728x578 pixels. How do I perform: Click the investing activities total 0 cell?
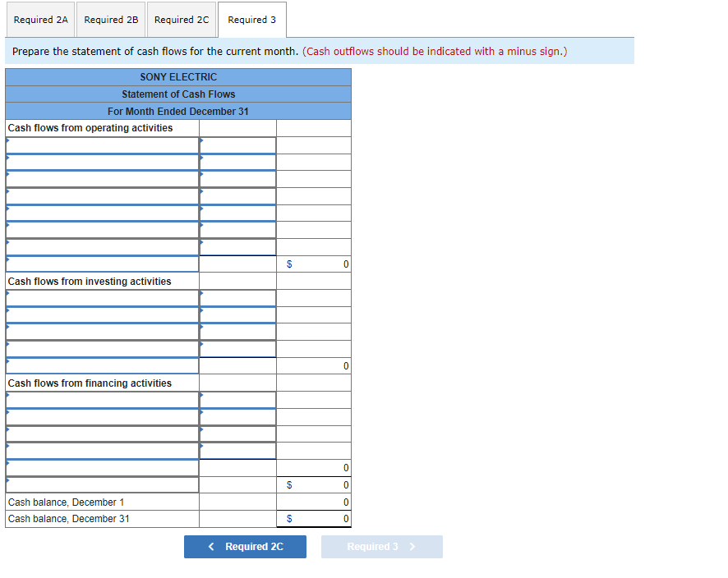point(314,366)
